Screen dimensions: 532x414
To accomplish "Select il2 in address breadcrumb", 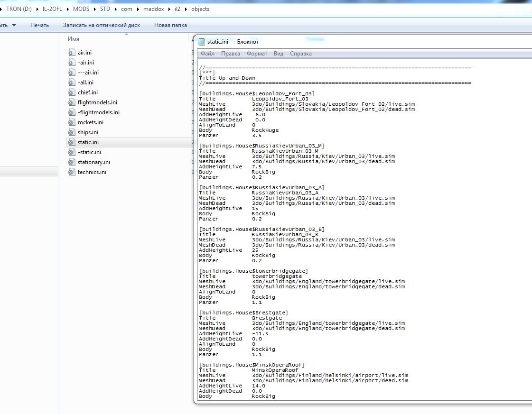I will coord(177,9).
